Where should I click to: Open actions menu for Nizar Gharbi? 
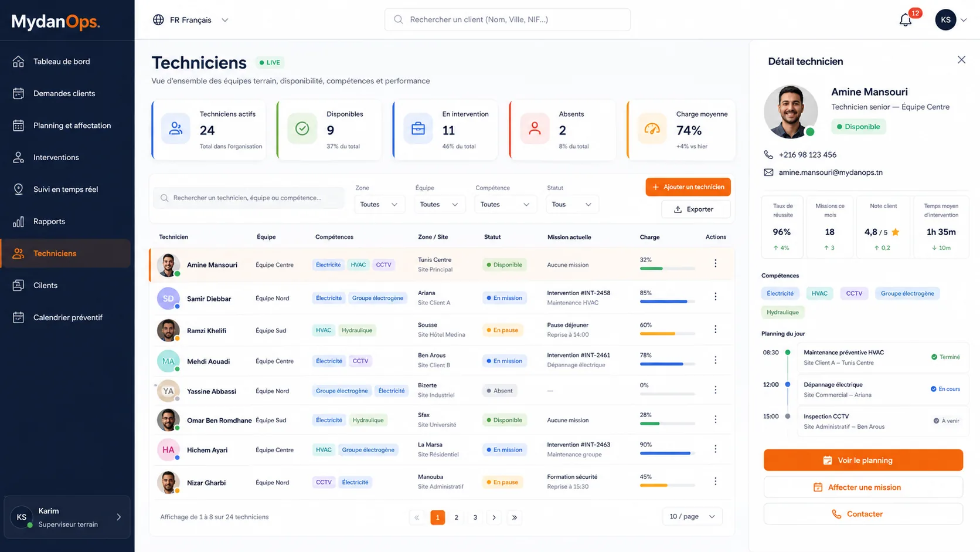[715, 481]
